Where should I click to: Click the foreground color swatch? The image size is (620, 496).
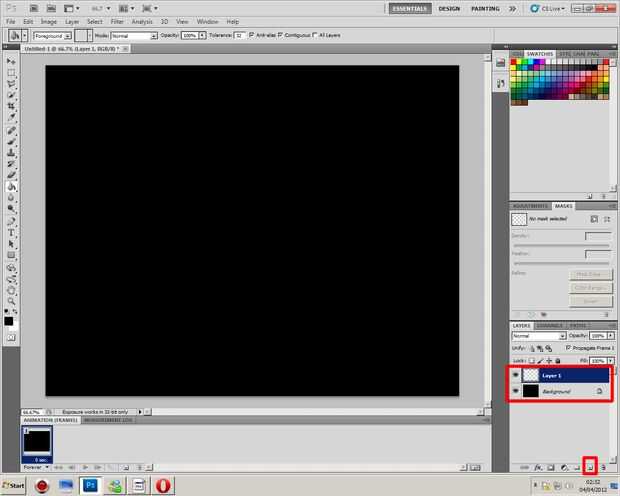8,321
